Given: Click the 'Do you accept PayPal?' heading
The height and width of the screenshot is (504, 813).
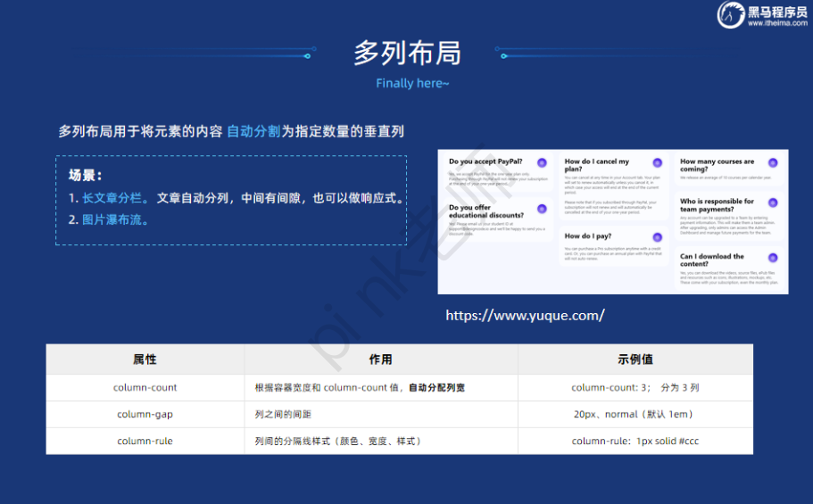Looking at the screenshot, I should click(485, 161).
